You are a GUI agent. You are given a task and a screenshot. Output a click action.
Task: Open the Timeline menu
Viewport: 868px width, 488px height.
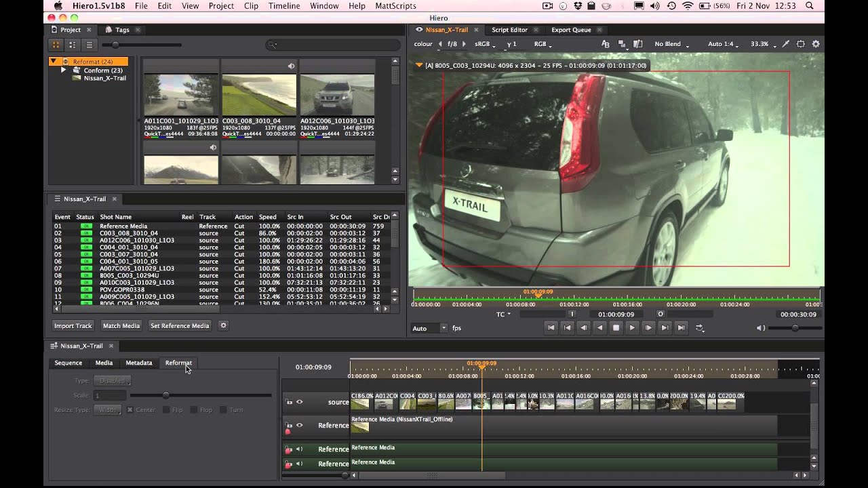coord(284,5)
